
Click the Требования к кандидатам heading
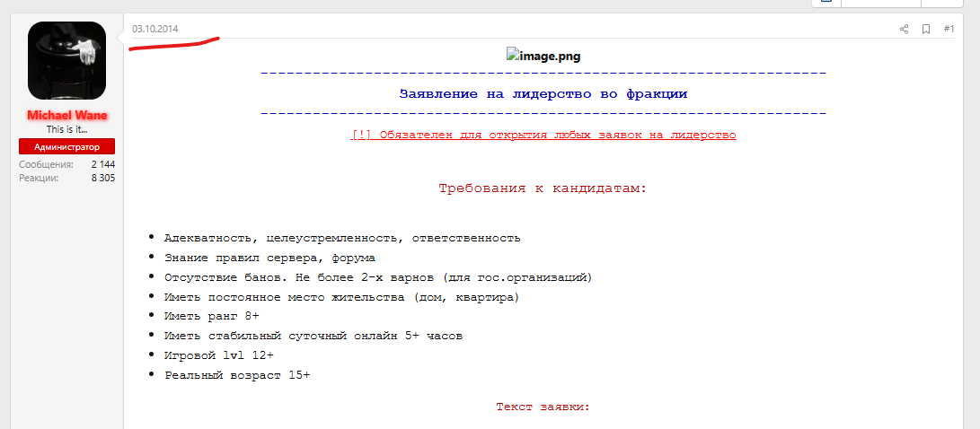543,188
